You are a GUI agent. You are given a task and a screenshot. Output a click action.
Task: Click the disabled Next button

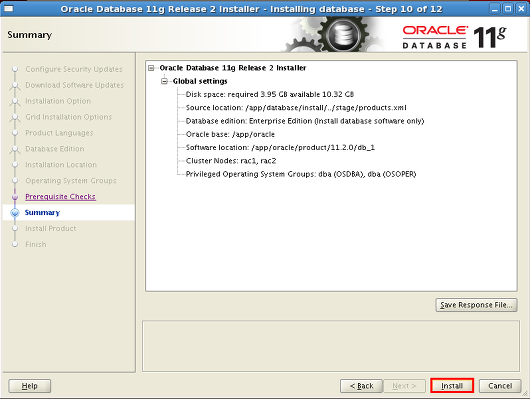pyautogui.click(x=404, y=385)
